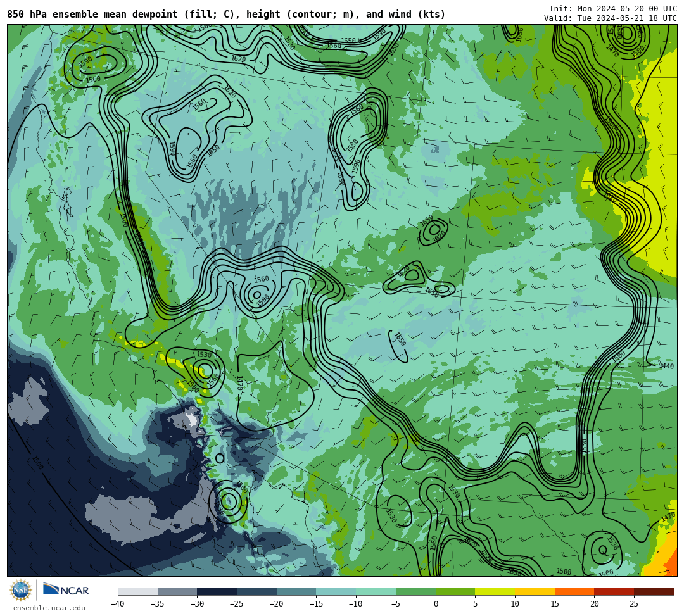This screenshot has height=616, width=684.
Task: Pick the slate gray -35 to -30 swatch
Action: click(x=177, y=591)
